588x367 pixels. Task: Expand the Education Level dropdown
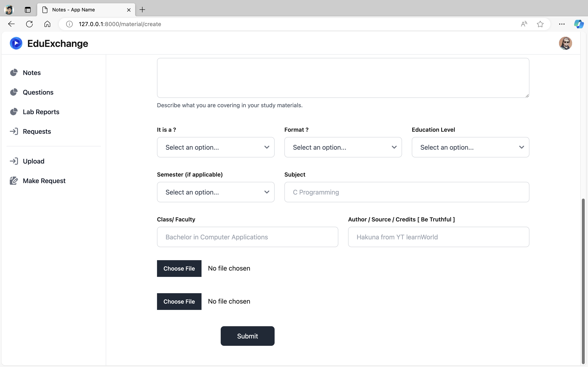click(x=470, y=147)
